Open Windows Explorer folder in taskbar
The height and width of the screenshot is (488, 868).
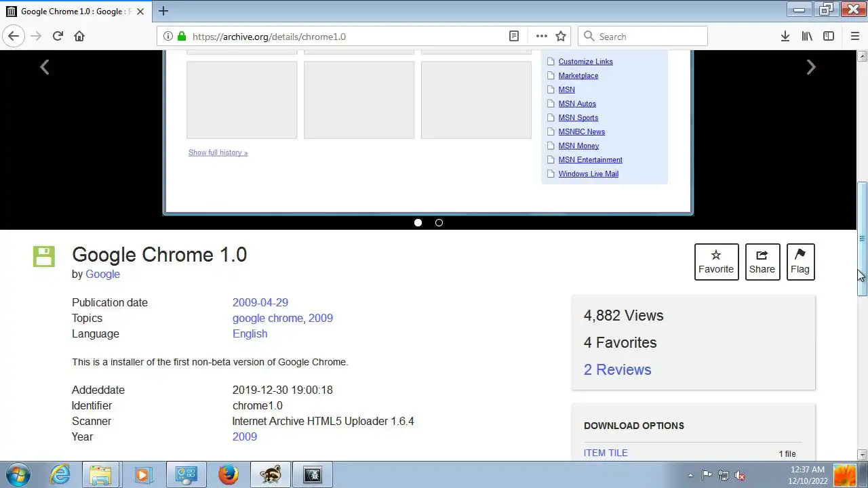(100, 474)
